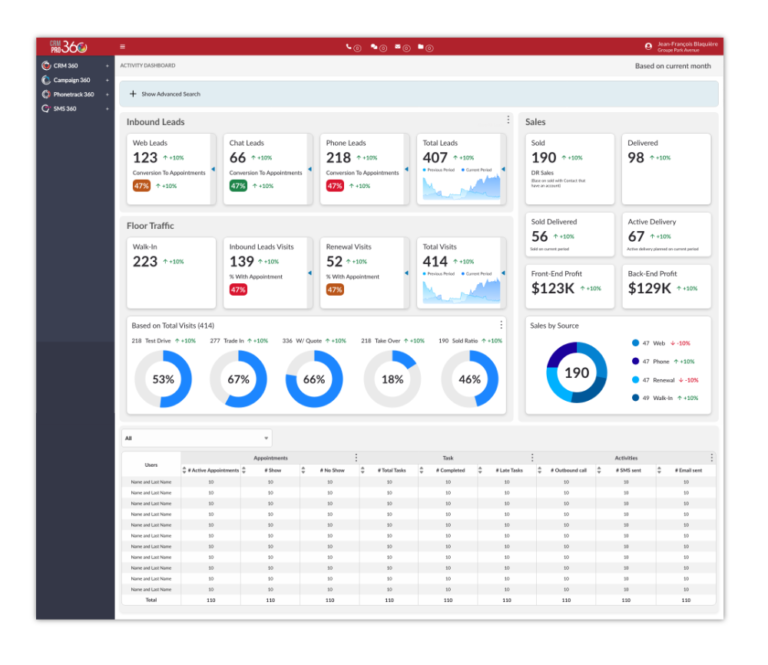Click the plus icon next to Show Advanced Search
768x665 pixels.
pos(133,94)
